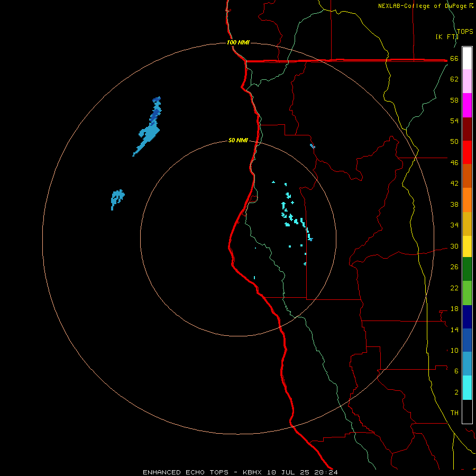Click the yellow swatch near 30
The height and width of the screenshot is (476, 476).
pyautogui.click(x=467, y=246)
